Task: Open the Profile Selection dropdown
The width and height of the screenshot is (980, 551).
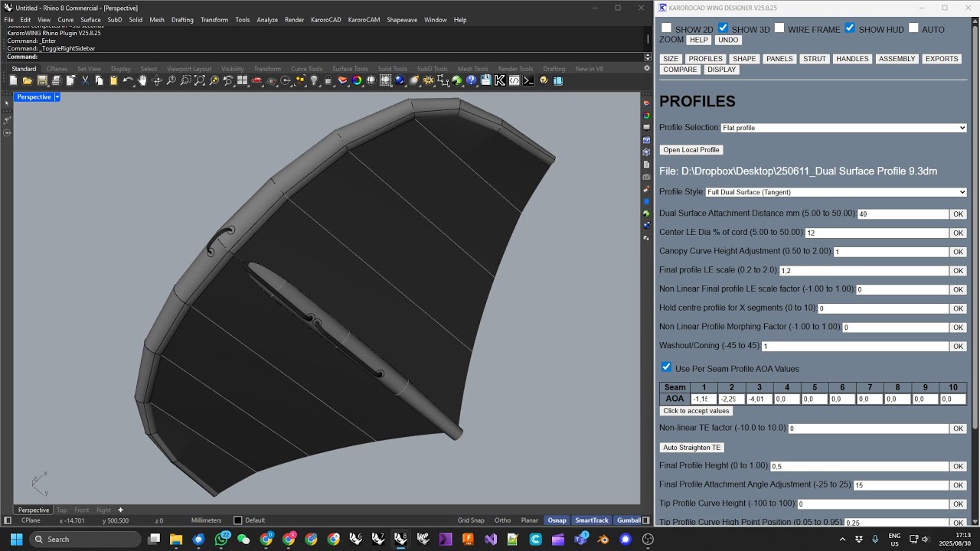Action: 844,128
